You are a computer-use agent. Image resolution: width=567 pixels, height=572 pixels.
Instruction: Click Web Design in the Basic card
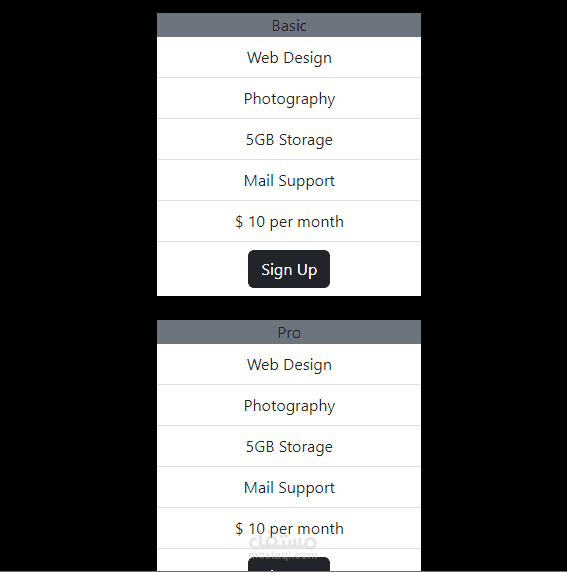(x=289, y=57)
